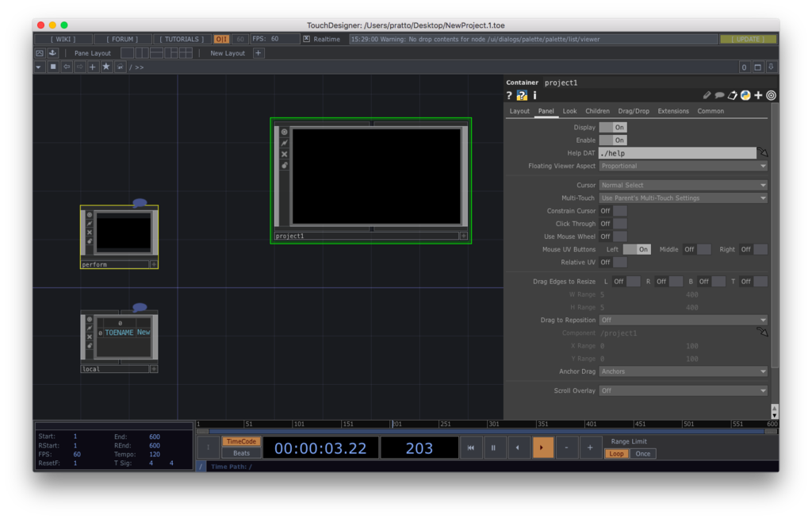Open the WIKI link button
Image resolution: width=812 pixels, height=519 pixels.
63,39
